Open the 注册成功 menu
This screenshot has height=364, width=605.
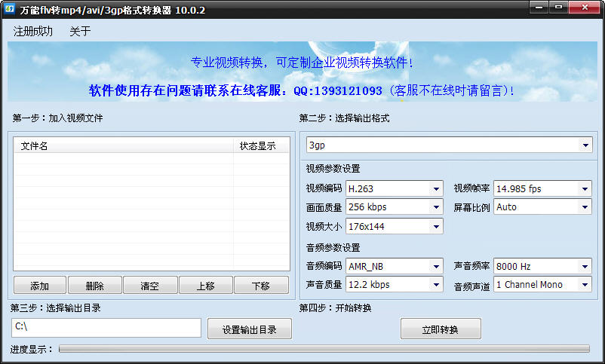click(32, 31)
